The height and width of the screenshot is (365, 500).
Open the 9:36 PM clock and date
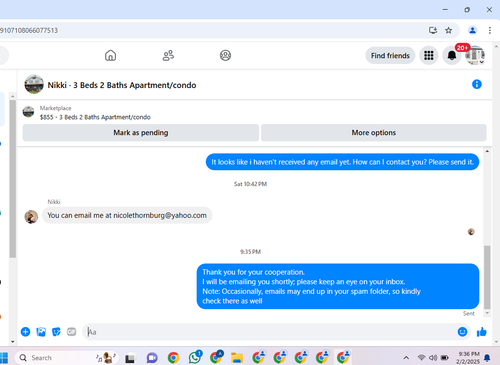468,358
